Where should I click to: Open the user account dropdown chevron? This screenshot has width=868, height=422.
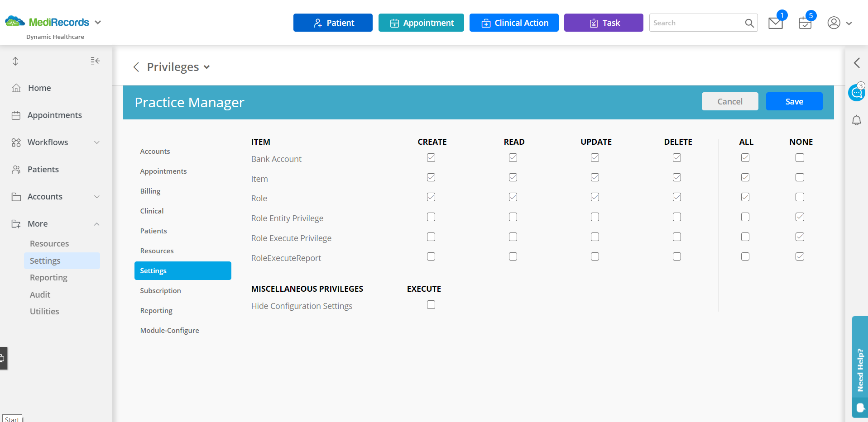849,24
